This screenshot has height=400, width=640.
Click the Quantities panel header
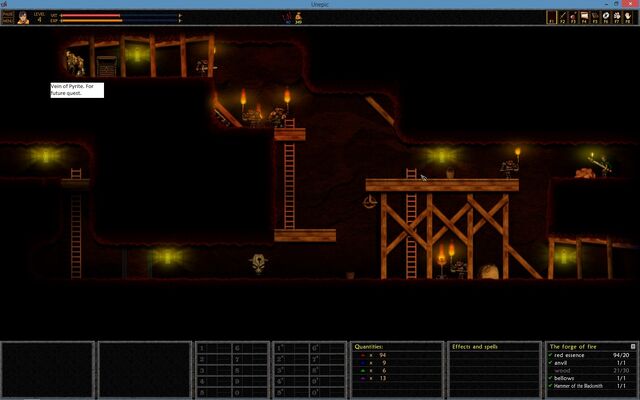pos(369,347)
